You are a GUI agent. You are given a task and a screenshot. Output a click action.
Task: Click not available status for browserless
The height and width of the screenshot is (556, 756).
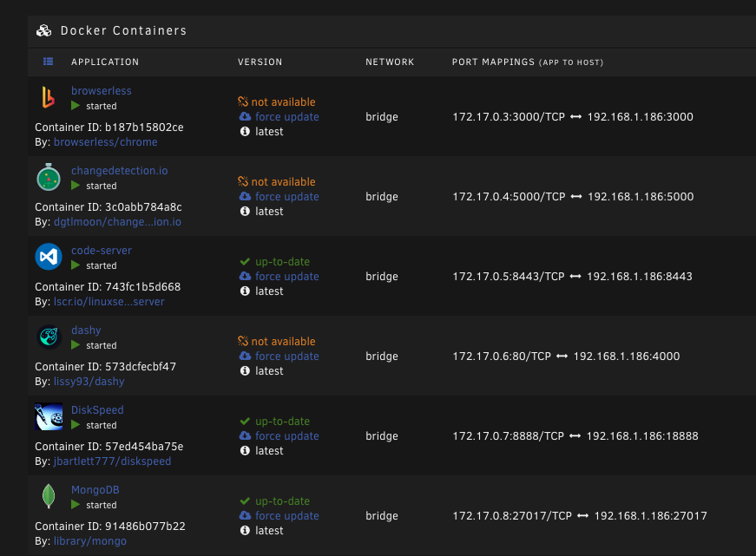point(283,101)
